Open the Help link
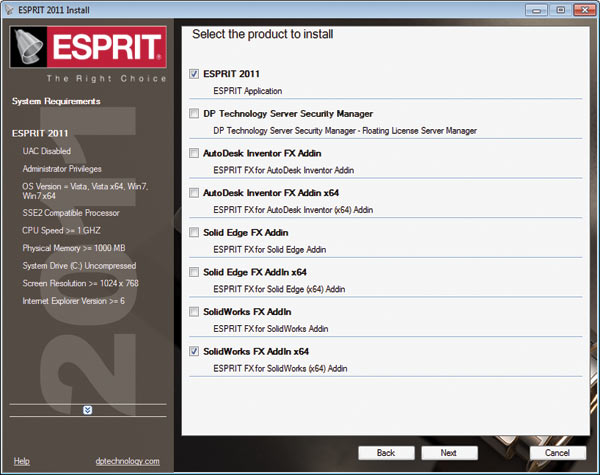 pyautogui.click(x=21, y=461)
